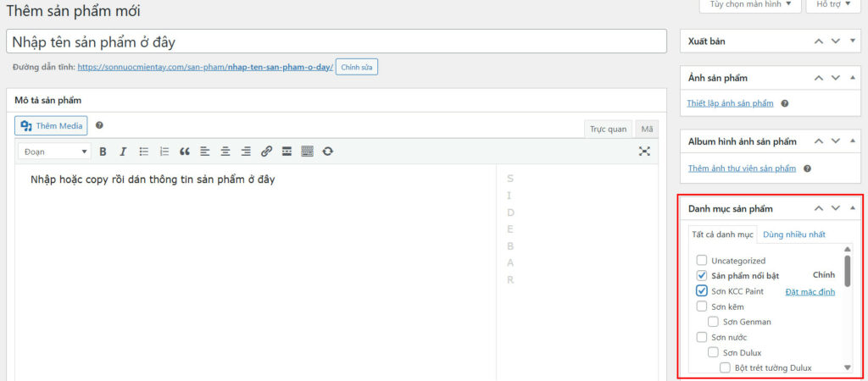The height and width of the screenshot is (381, 868).
Task: Insert or edit a link
Action: click(x=266, y=152)
